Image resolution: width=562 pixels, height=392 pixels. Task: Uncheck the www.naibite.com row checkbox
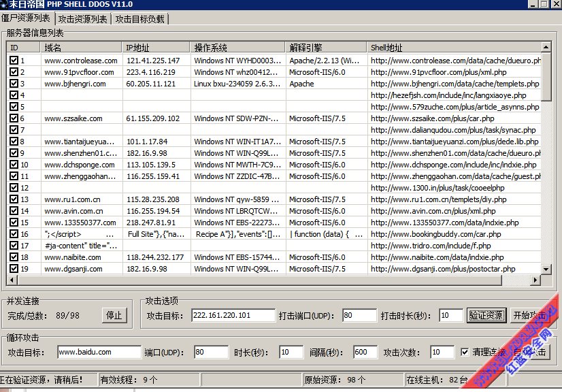[x=14, y=257]
